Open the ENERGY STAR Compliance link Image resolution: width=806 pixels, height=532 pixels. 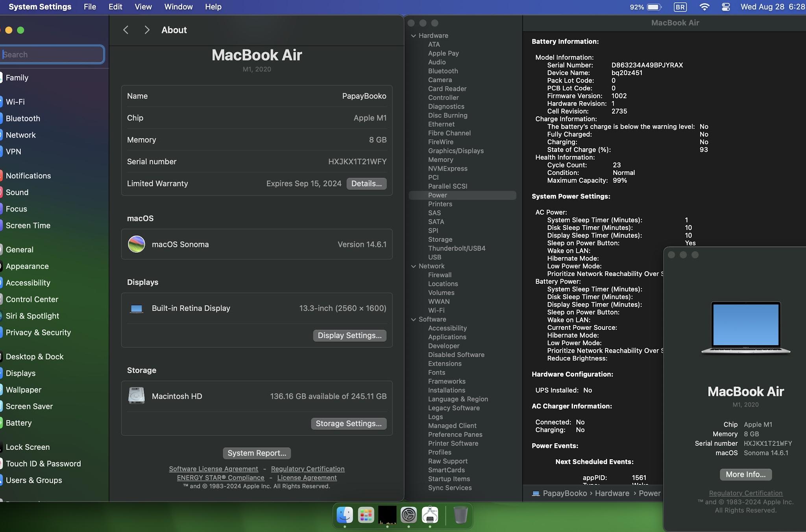(x=220, y=478)
